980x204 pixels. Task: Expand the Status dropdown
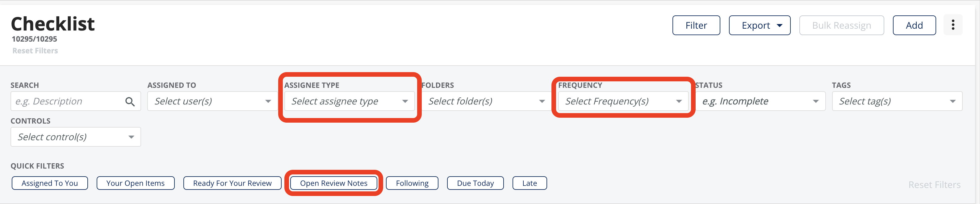point(760,101)
